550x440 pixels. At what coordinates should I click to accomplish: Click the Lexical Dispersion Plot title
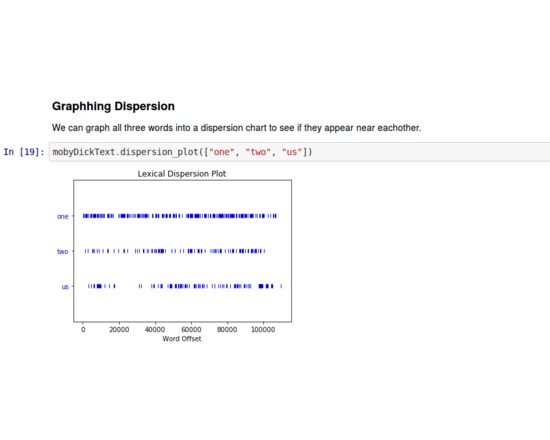182,174
